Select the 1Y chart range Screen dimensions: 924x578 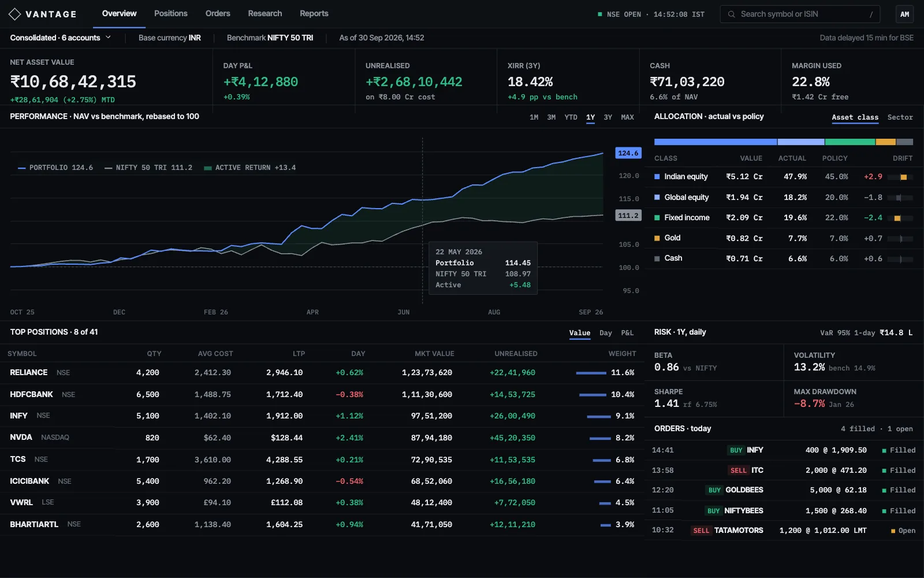pos(590,117)
